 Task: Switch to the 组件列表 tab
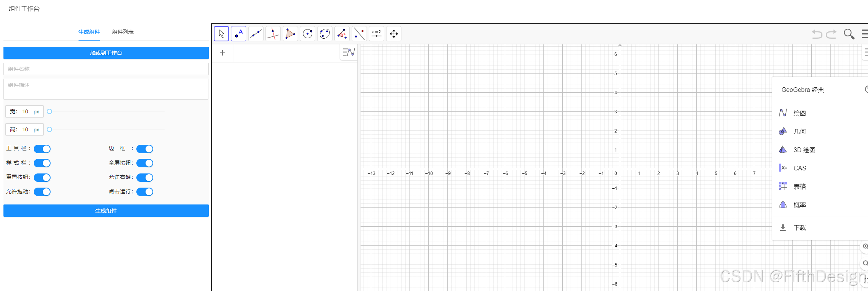(123, 32)
